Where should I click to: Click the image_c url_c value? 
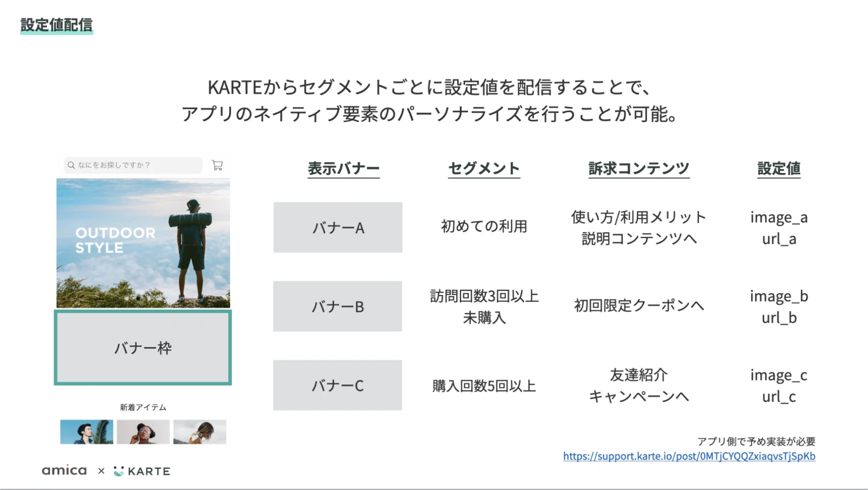click(x=779, y=385)
